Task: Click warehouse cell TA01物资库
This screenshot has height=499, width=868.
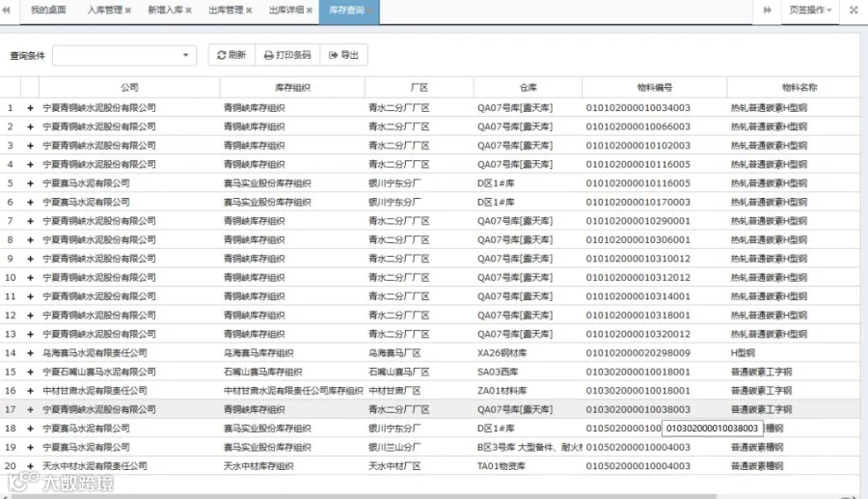Action: [x=529, y=466]
